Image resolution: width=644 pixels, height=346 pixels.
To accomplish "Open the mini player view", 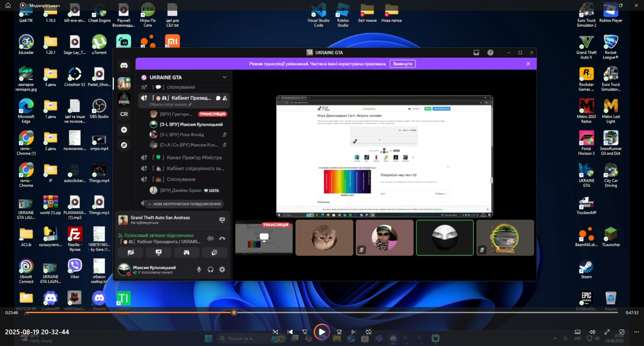I will [x=622, y=332].
